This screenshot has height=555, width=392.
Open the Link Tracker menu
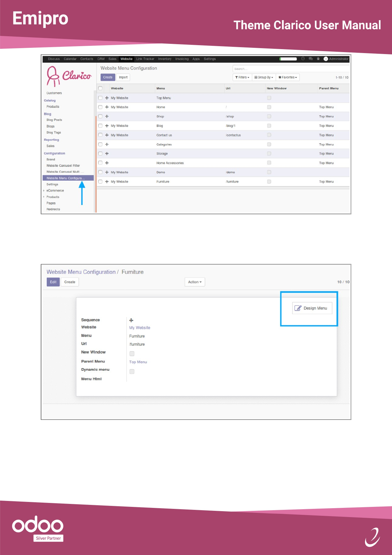tap(145, 59)
